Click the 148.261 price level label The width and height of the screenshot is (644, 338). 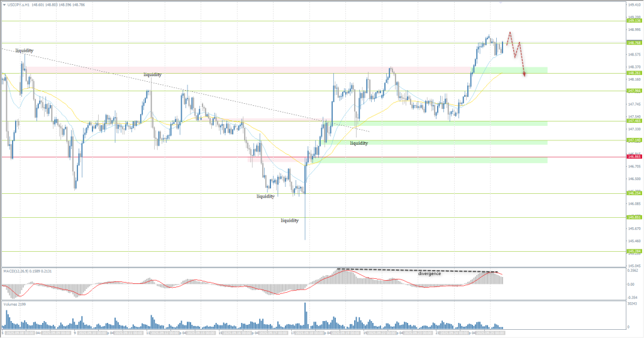point(633,73)
